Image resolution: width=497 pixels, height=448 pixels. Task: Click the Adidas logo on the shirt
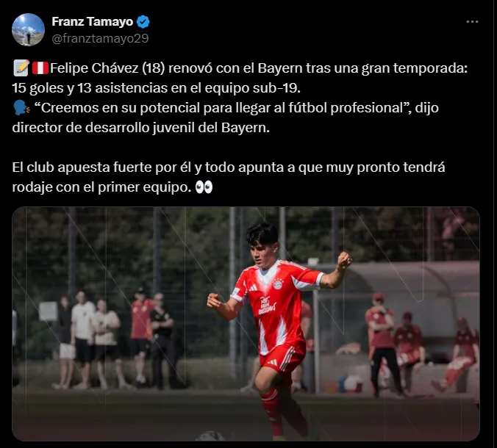pyautogui.click(x=253, y=288)
